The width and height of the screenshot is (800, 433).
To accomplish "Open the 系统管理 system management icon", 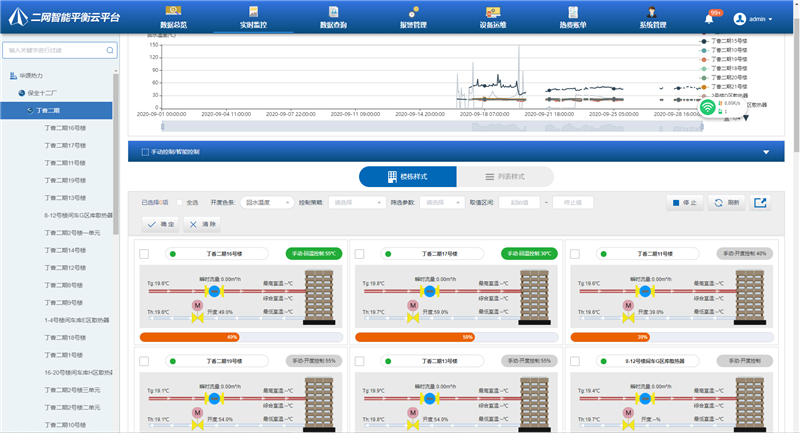I will point(652,11).
